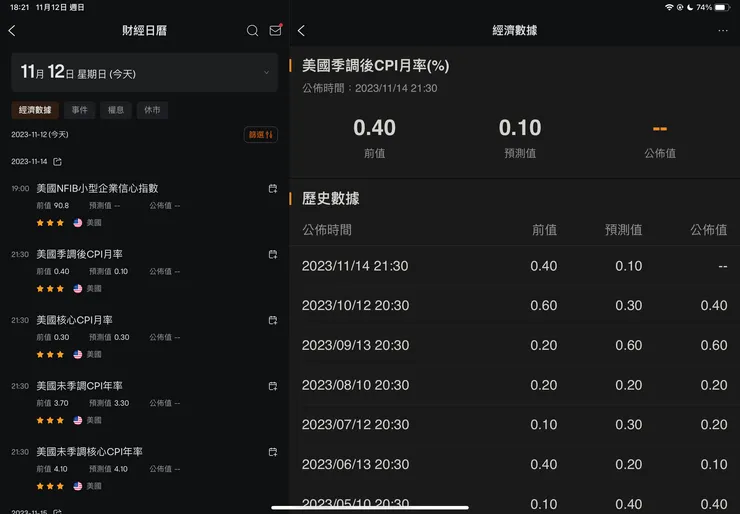The image size is (740, 514).
Task: Add 美國未季調核心CPI年率 to calendar reminder
Action: 273,452
